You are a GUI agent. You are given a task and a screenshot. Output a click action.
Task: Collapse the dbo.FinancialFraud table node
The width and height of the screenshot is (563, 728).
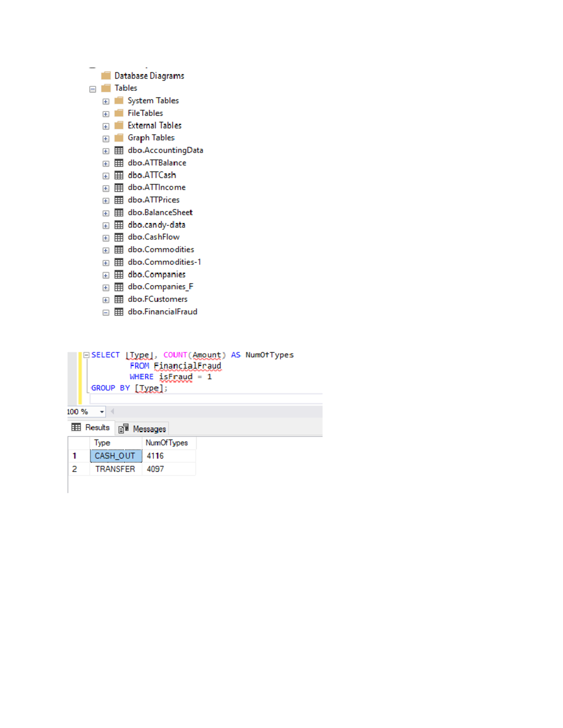106,313
